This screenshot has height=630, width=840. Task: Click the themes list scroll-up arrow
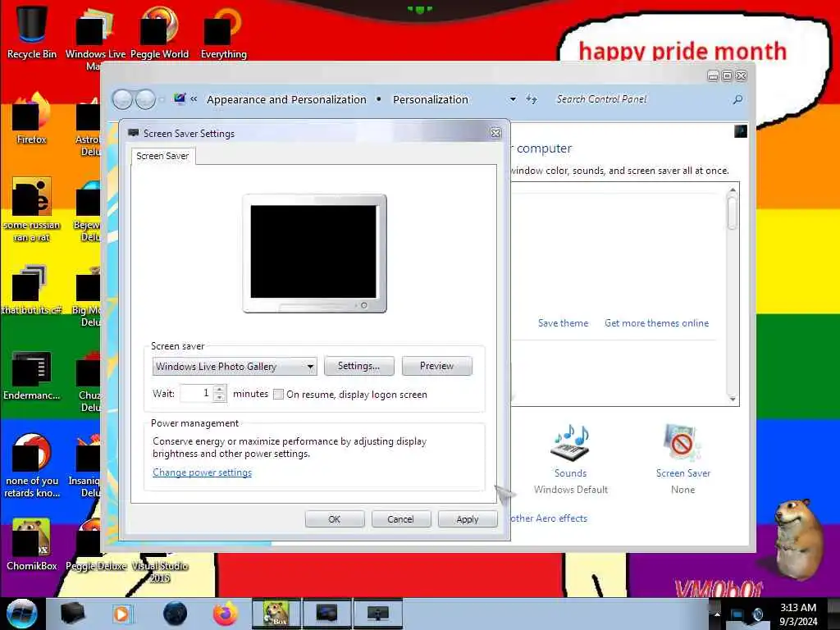[733, 189]
